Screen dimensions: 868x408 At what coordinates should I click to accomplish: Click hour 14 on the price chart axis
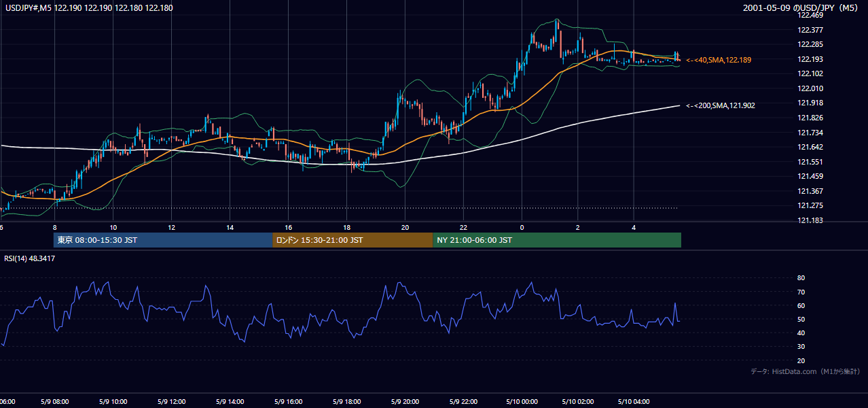230,227
